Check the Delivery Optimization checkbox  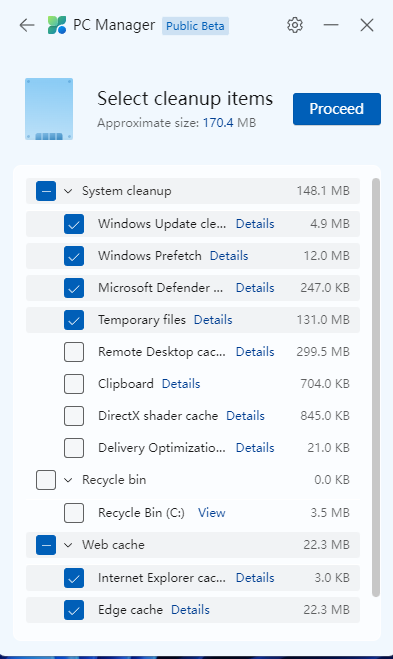pos(74,448)
